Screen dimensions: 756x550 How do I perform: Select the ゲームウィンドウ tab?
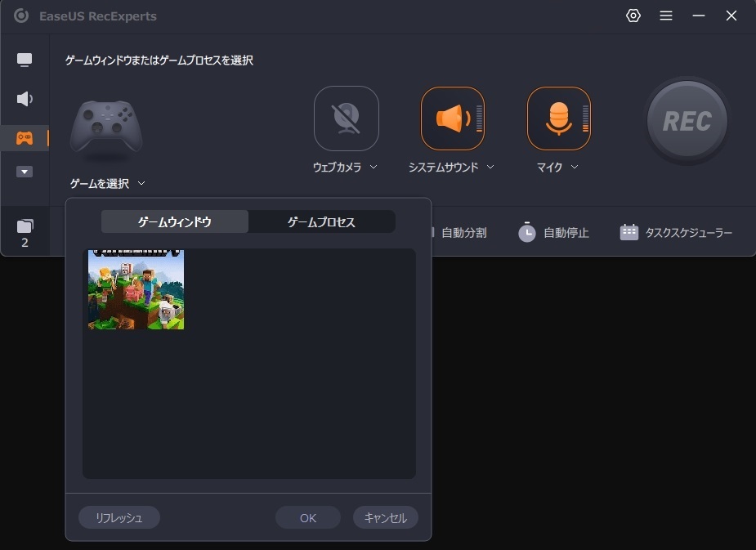tap(175, 221)
